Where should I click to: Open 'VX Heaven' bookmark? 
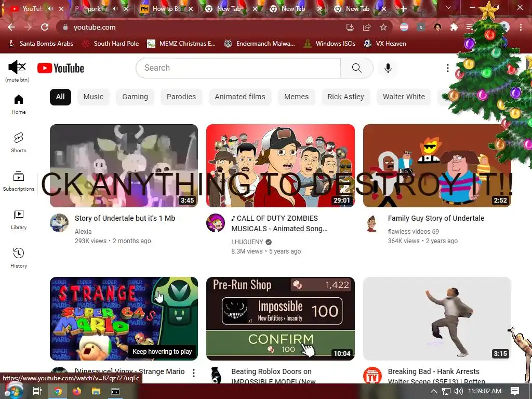click(x=385, y=44)
